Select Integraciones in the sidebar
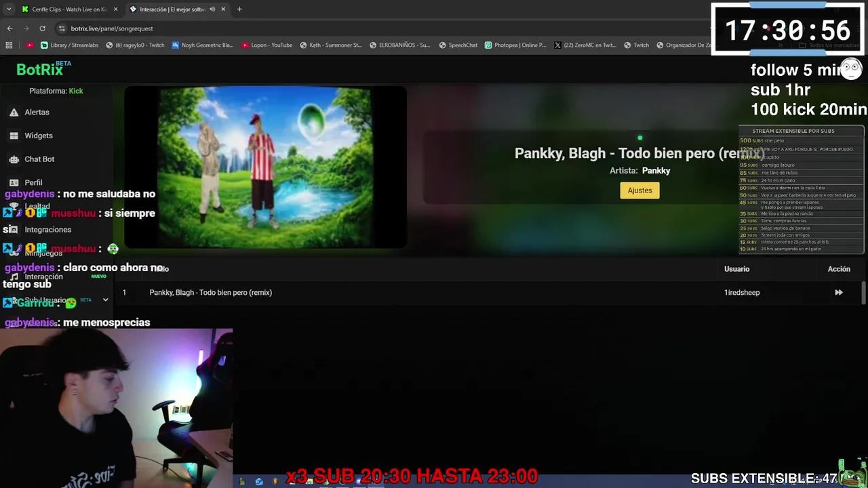The width and height of the screenshot is (868, 488). pos(48,230)
